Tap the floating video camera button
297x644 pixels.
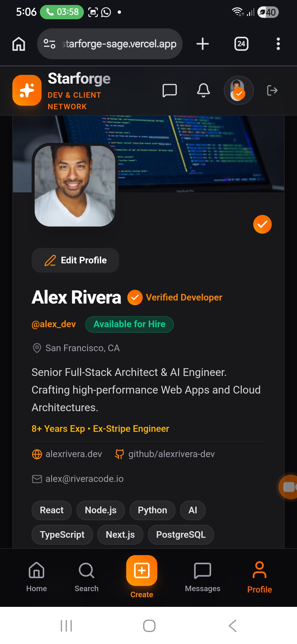(x=288, y=487)
